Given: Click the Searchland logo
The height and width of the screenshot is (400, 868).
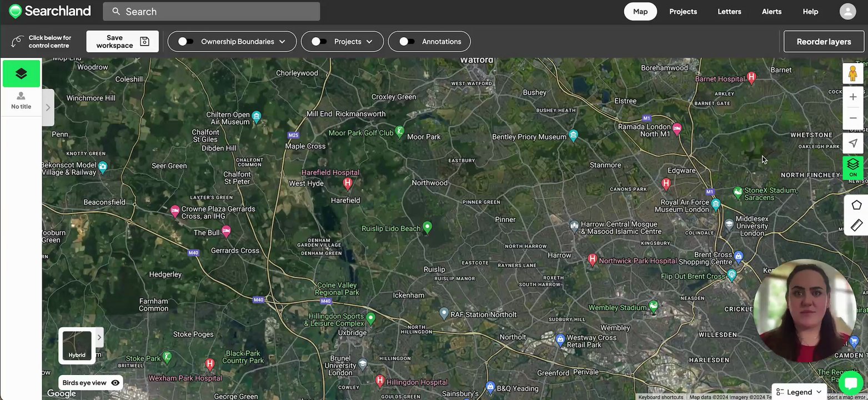Looking at the screenshot, I should [49, 11].
